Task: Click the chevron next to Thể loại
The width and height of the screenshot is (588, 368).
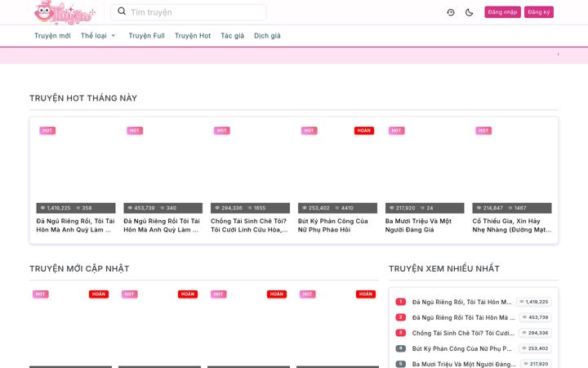Action: [114, 36]
